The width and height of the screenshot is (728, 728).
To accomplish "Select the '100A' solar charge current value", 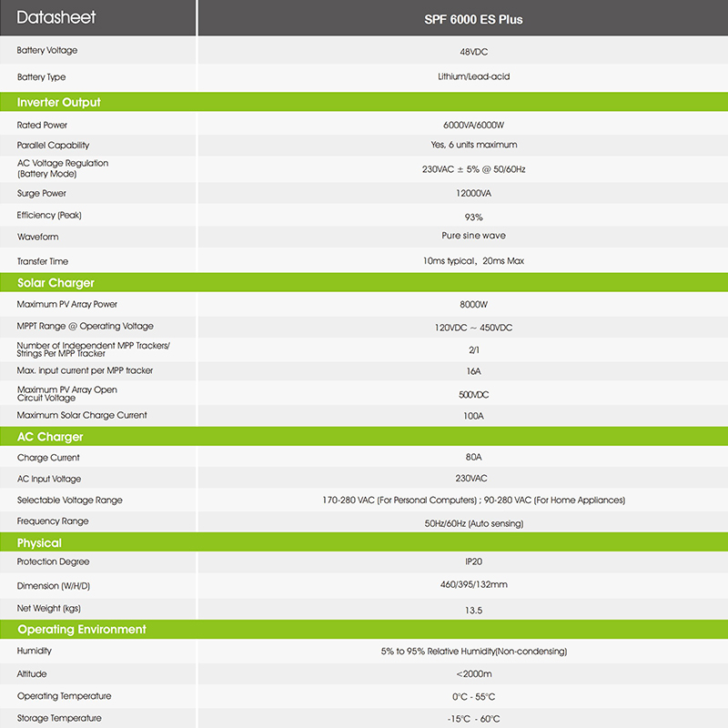I will (473, 416).
